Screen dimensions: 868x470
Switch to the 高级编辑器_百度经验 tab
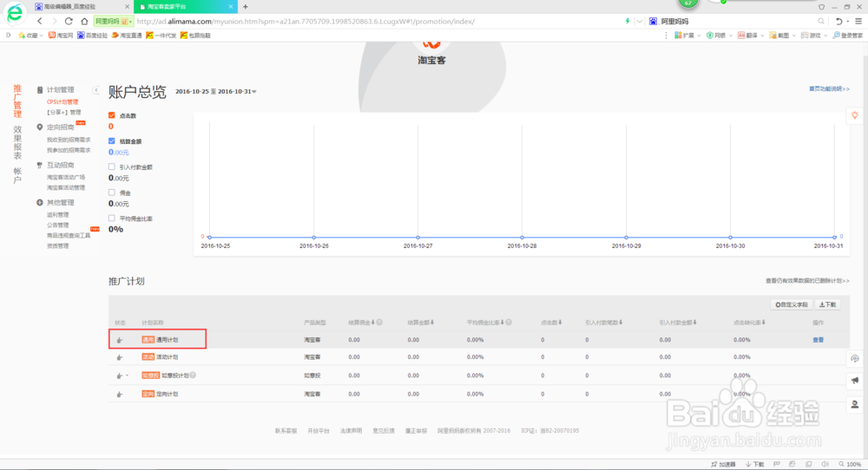[82, 7]
